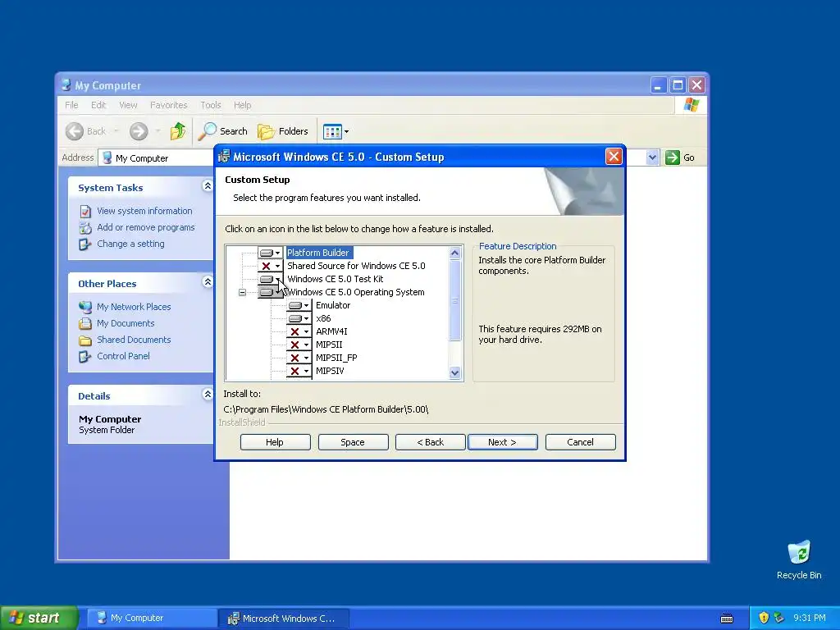Open Tools menu in My Computer
Screen dimensions: 840x630
tap(211, 105)
